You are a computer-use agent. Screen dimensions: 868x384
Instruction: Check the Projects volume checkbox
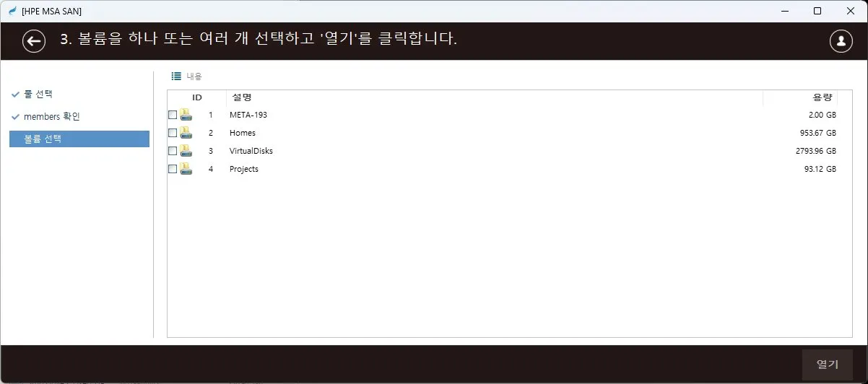173,169
